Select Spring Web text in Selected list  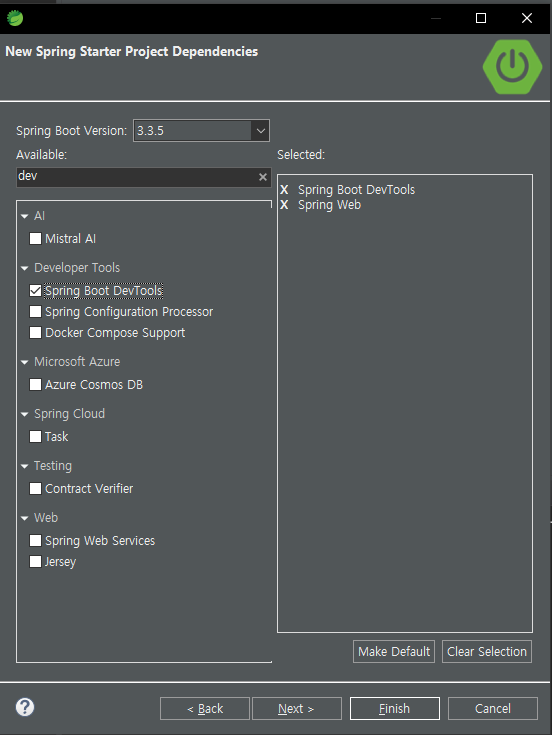point(329,205)
